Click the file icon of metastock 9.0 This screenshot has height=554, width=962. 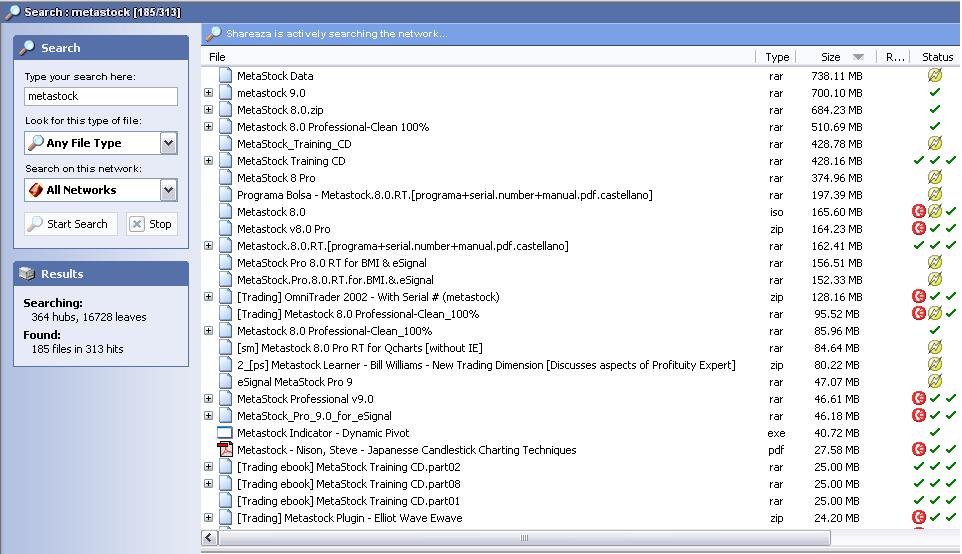226,93
